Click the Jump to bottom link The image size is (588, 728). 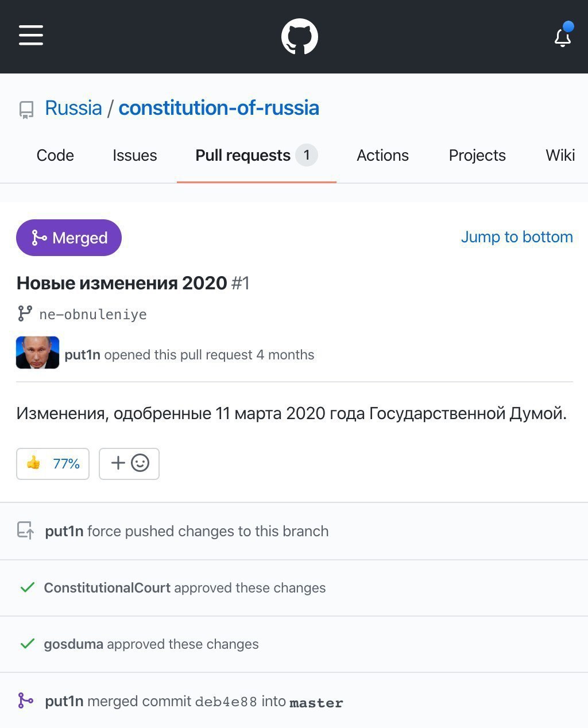tap(517, 237)
